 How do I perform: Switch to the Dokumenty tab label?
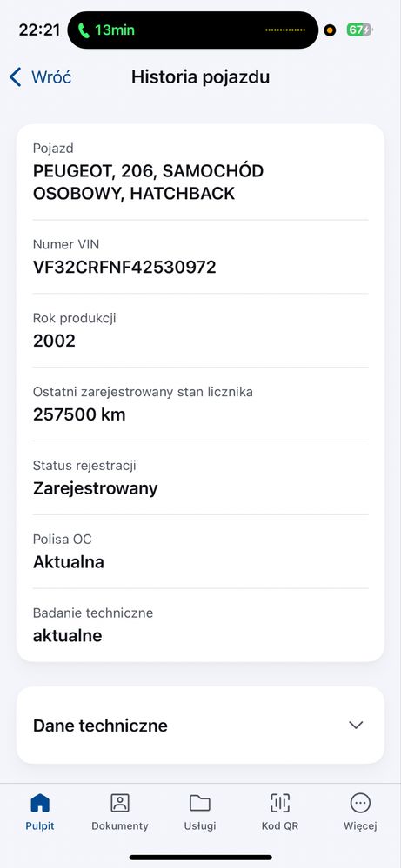120,826
